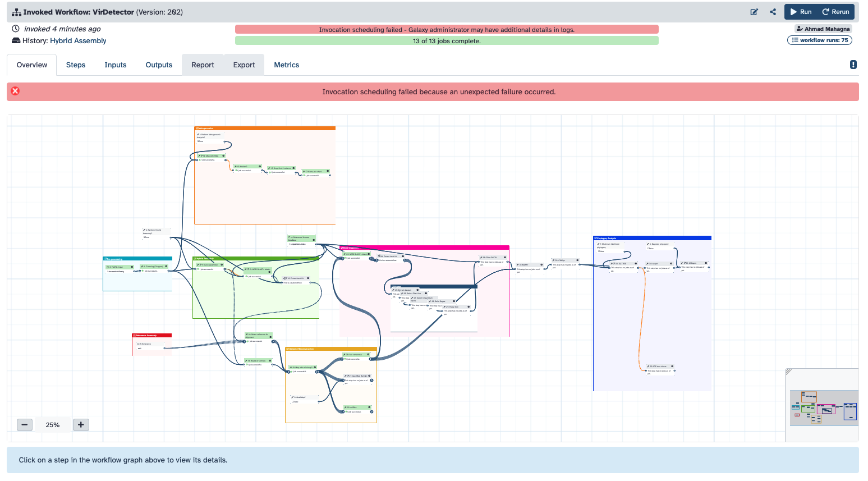View the Metrics tab

[x=287, y=65]
